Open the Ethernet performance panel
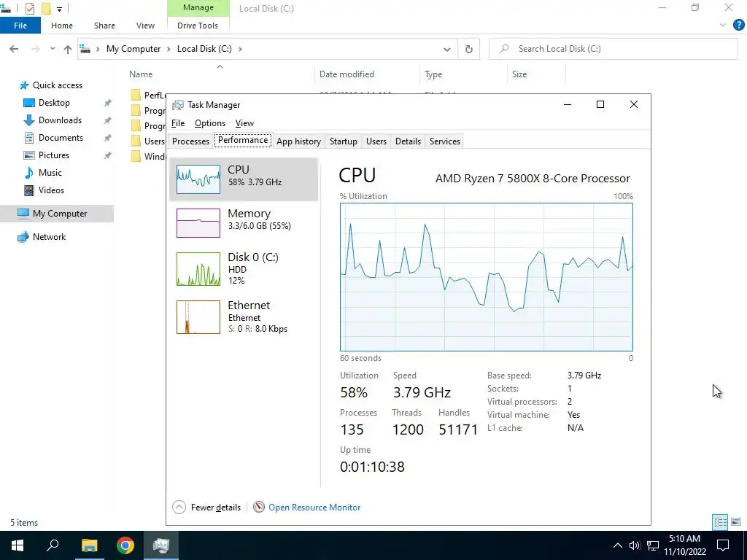Screen dimensions: 747x560 tap(244, 317)
